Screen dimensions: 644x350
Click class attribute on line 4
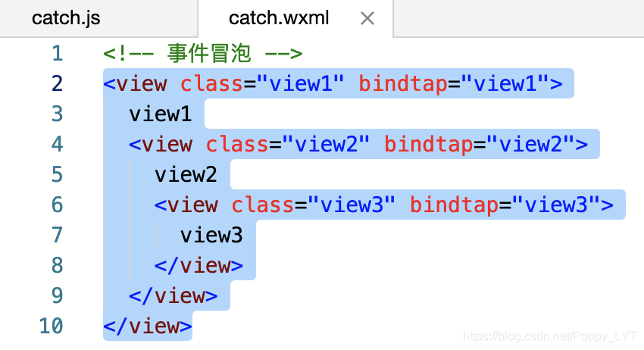[x=237, y=145]
